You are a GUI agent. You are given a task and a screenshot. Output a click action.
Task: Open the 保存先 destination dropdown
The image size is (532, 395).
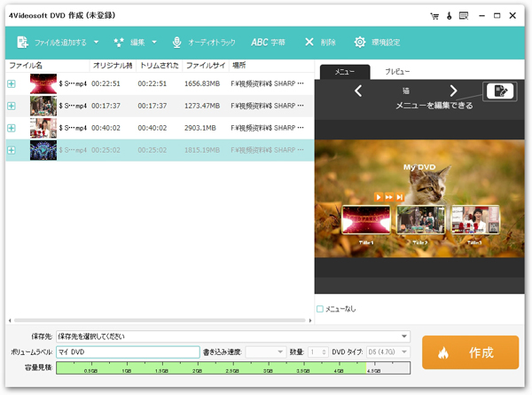(x=404, y=336)
